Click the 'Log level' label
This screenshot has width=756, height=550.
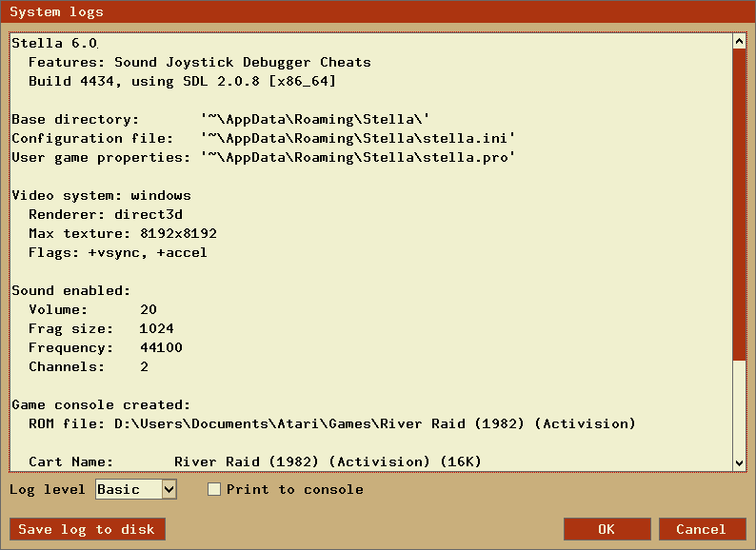(48, 490)
